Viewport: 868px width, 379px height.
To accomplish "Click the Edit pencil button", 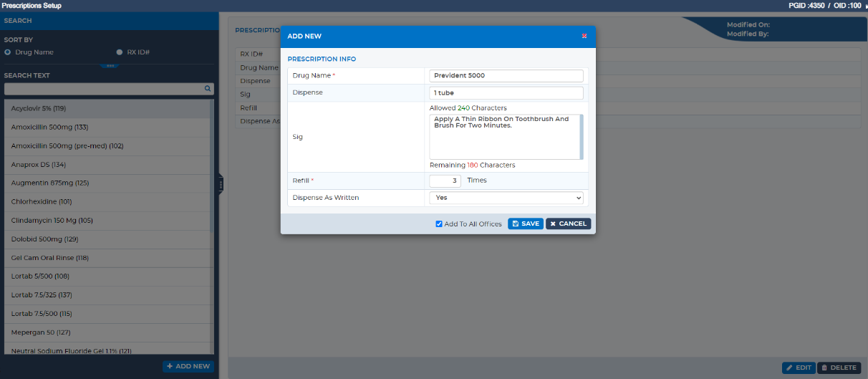I will [799, 368].
